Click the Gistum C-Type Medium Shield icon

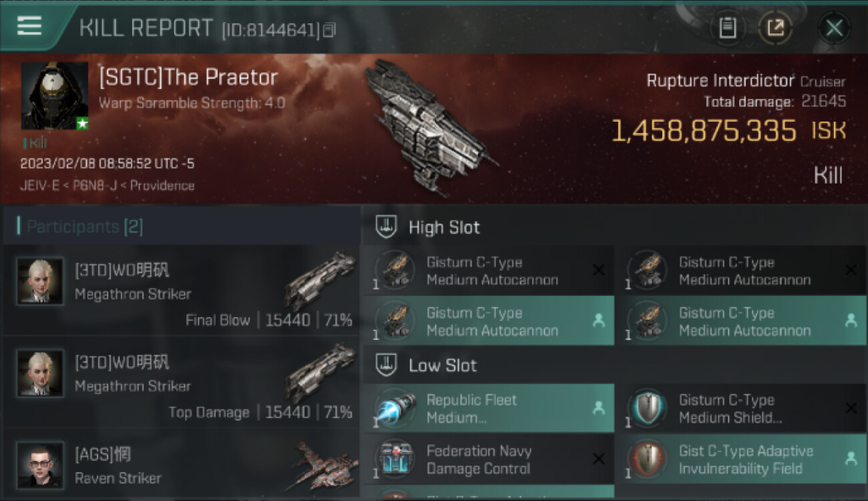pyautogui.click(x=646, y=408)
